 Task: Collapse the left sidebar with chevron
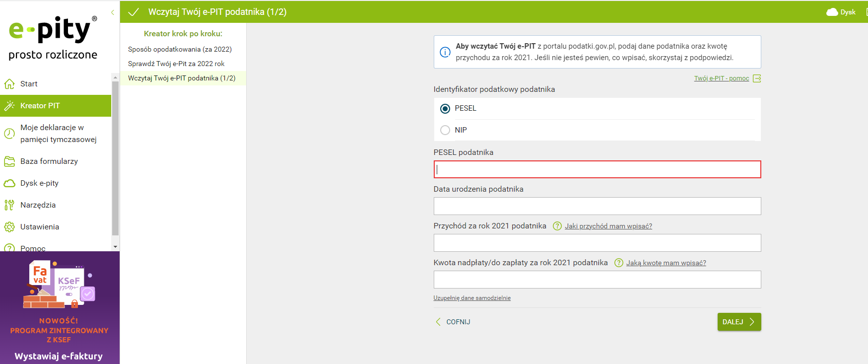click(x=113, y=12)
